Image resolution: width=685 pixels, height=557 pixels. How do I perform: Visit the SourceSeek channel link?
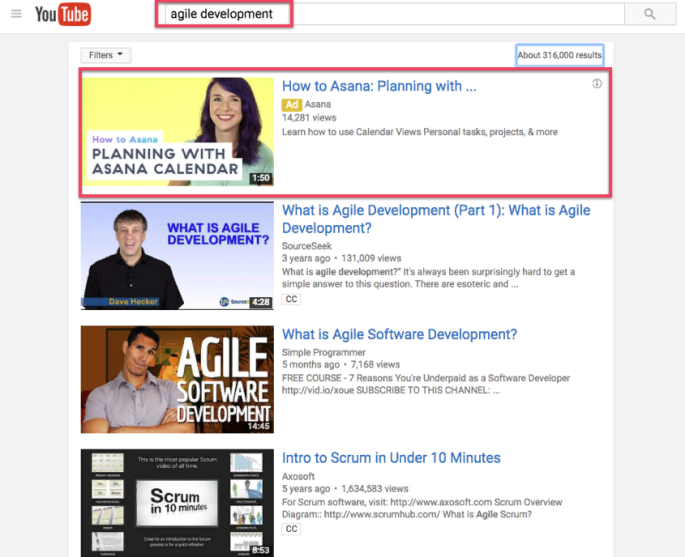click(307, 246)
